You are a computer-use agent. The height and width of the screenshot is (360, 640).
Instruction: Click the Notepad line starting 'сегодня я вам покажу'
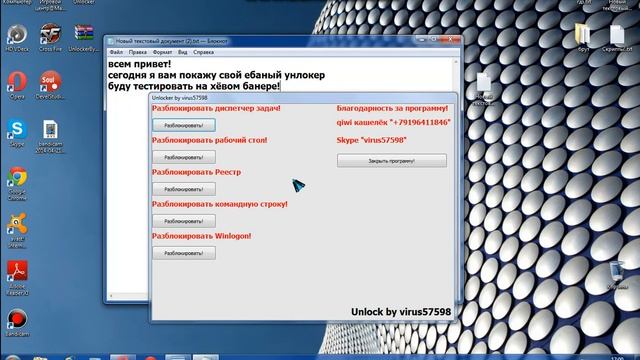(216, 75)
